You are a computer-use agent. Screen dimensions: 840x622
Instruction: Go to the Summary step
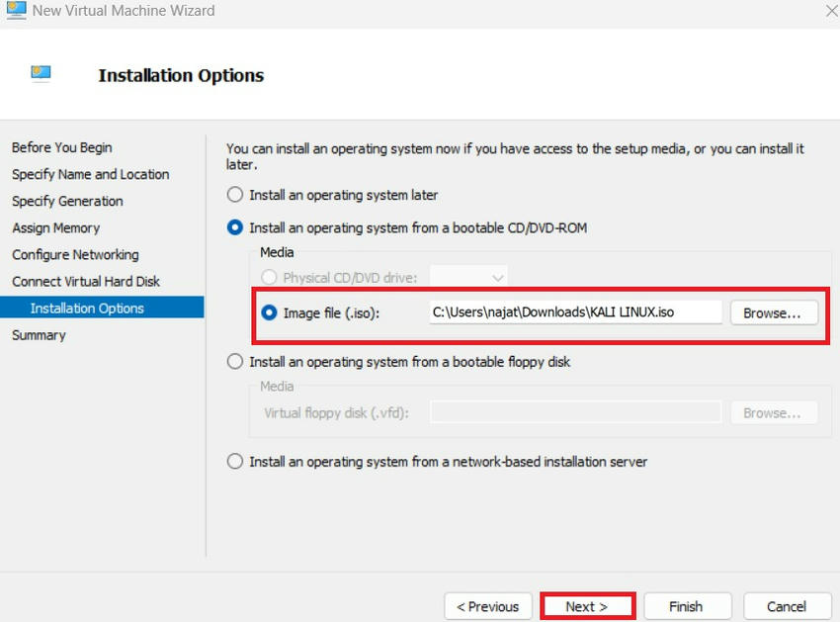click(39, 335)
